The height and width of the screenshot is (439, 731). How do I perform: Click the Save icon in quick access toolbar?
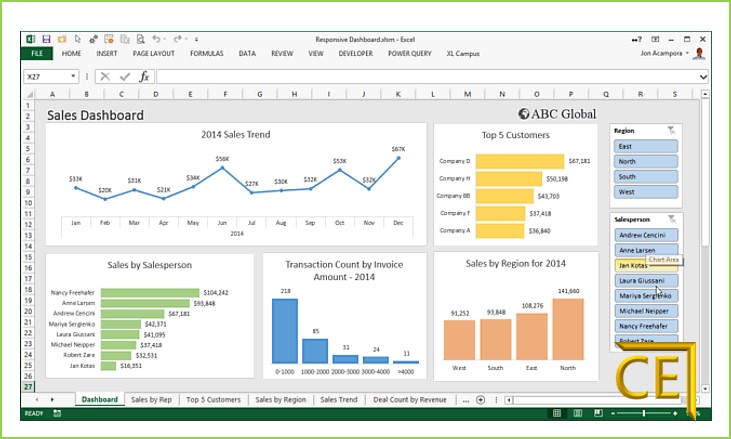pos(46,39)
